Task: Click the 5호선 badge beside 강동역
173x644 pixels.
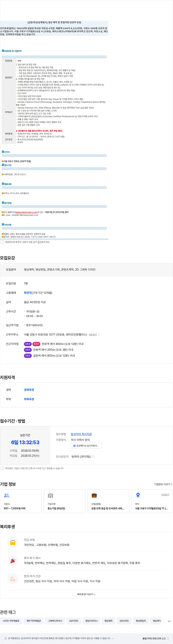Action: coord(28,350)
